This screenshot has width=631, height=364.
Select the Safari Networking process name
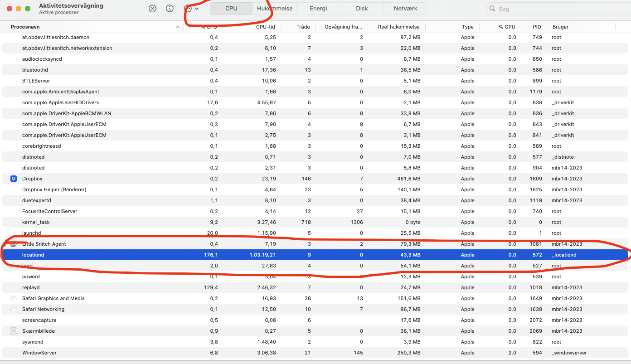pyautogui.click(x=43, y=309)
